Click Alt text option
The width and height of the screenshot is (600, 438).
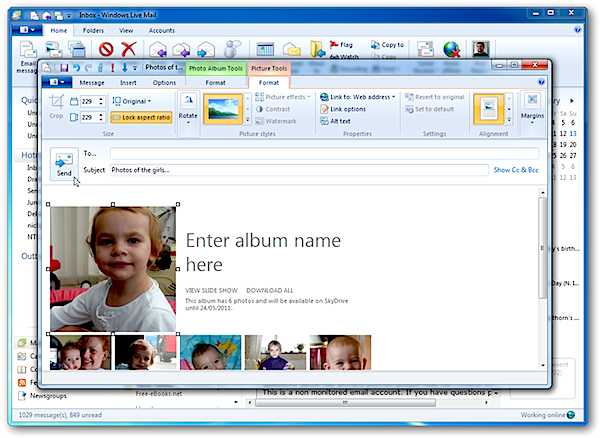(335, 121)
